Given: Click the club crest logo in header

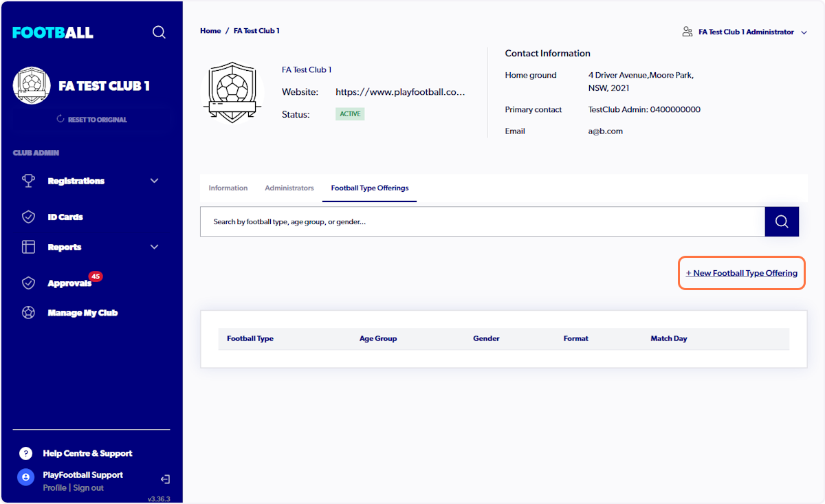Looking at the screenshot, I should click(x=232, y=92).
